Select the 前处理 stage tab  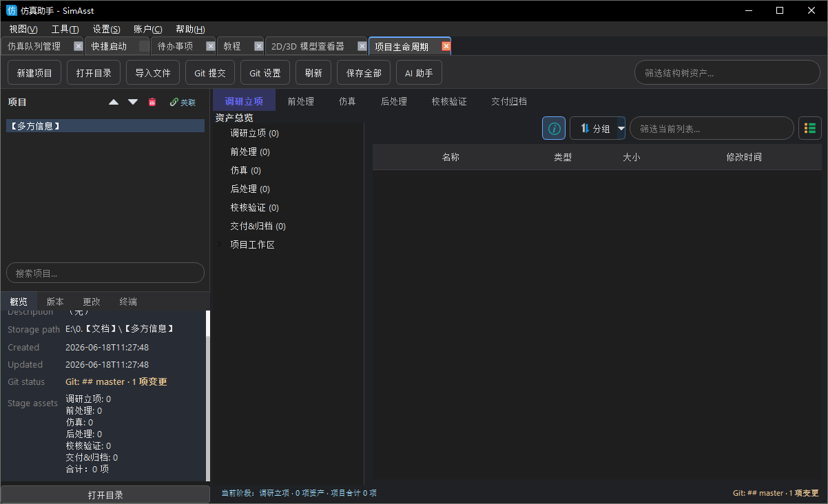300,101
